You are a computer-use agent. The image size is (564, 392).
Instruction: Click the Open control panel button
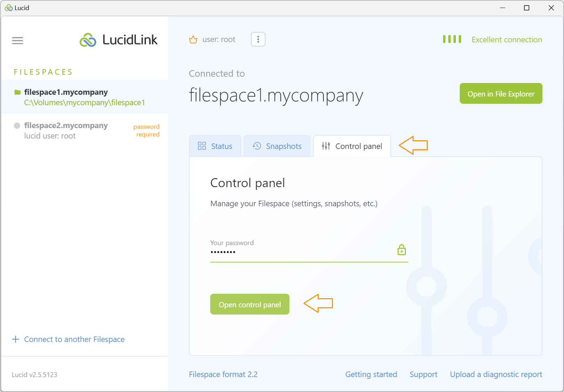click(250, 304)
